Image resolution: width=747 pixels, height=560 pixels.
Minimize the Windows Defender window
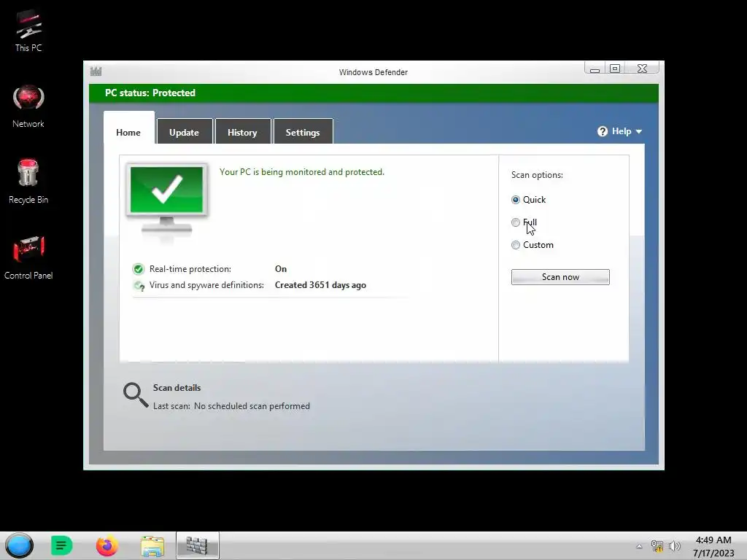(595, 69)
